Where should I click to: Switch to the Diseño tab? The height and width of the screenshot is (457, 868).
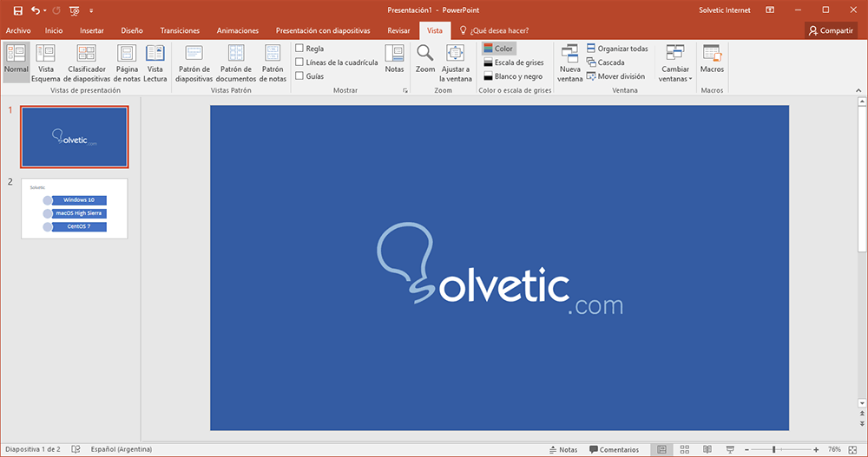tap(132, 30)
